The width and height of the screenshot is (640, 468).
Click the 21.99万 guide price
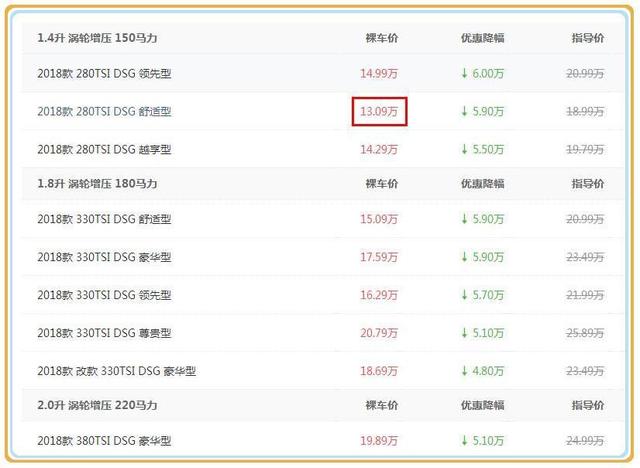pyautogui.click(x=585, y=295)
